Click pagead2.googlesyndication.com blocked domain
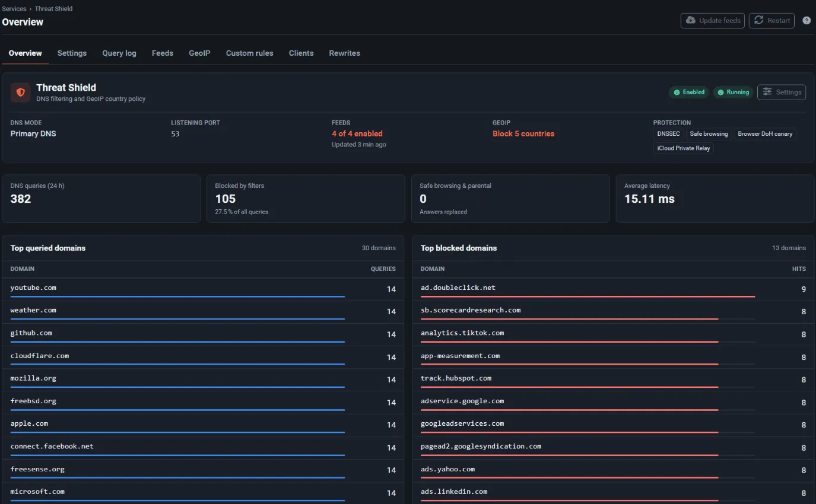Image resolution: width=816 pixels, height=504 pixels. [x=481, y=446]
